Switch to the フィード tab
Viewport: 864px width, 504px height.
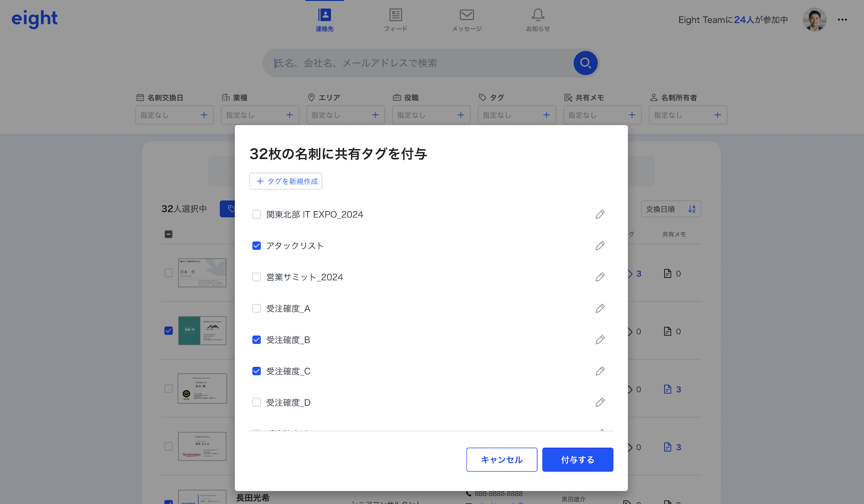tap(396, 20)
